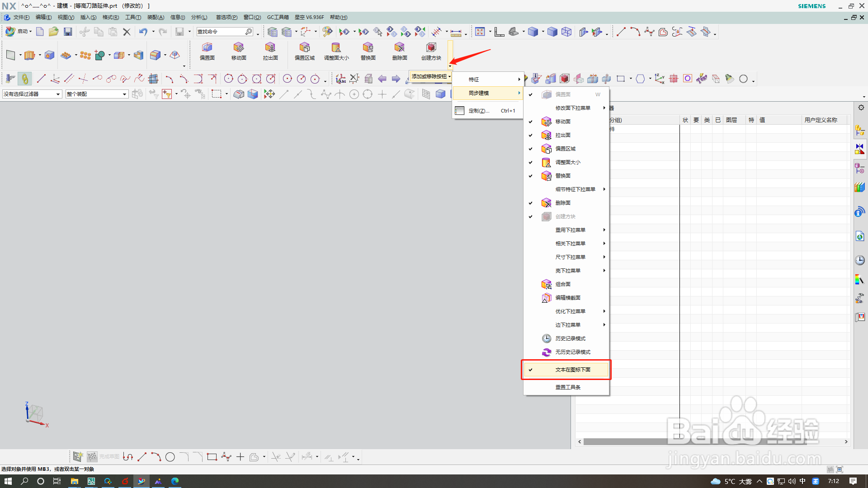Click the 创建方块 (Create Block) icon
The height and width of the screenshot is (488, 868).
coord(431,48)
